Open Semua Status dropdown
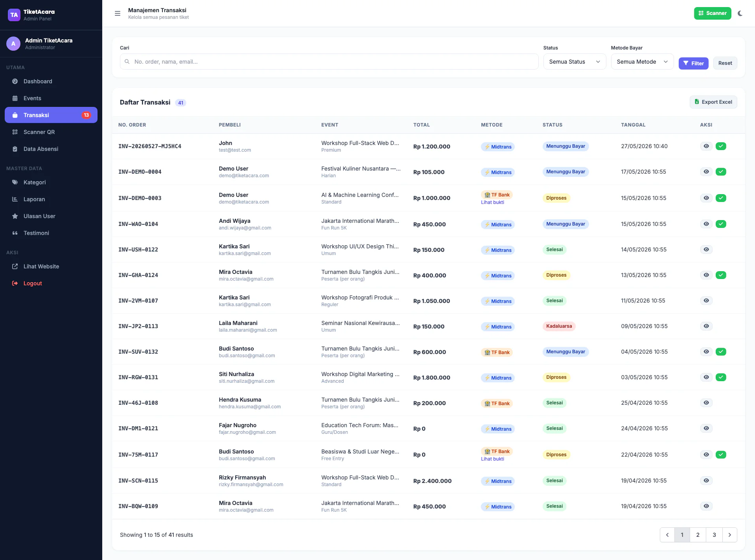Viewport: 755px width, 560px height. (575, 62)
